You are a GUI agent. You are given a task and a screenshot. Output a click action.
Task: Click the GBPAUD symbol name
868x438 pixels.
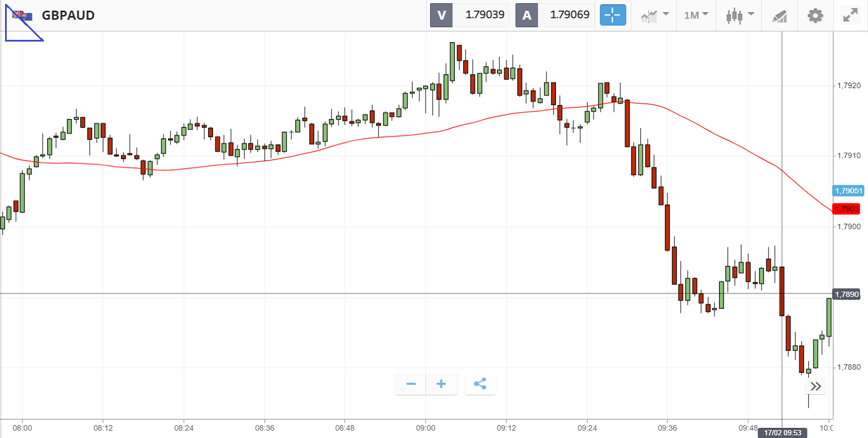point(68,15)
